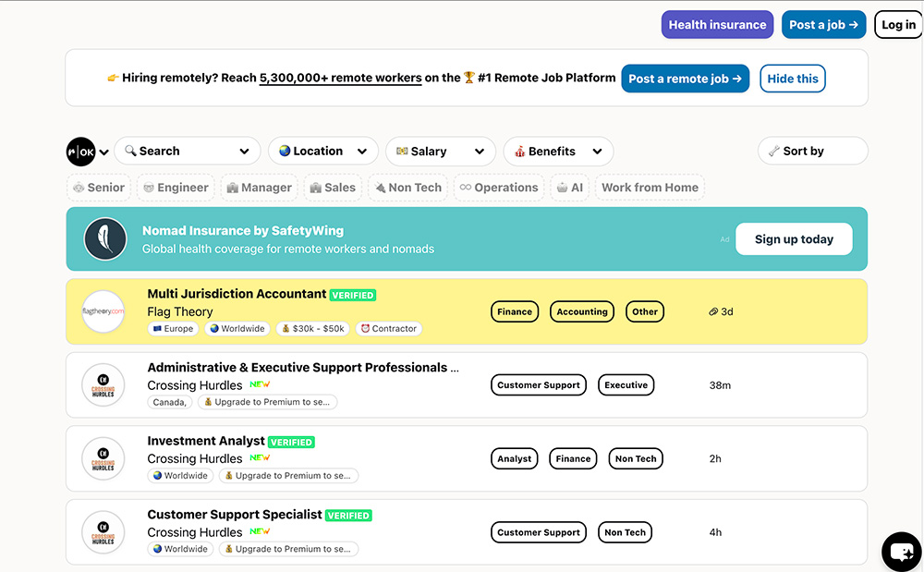Click Finance tag on Investment Analyst row
Viewport: 924px width, 572px height.
[573, 458]
